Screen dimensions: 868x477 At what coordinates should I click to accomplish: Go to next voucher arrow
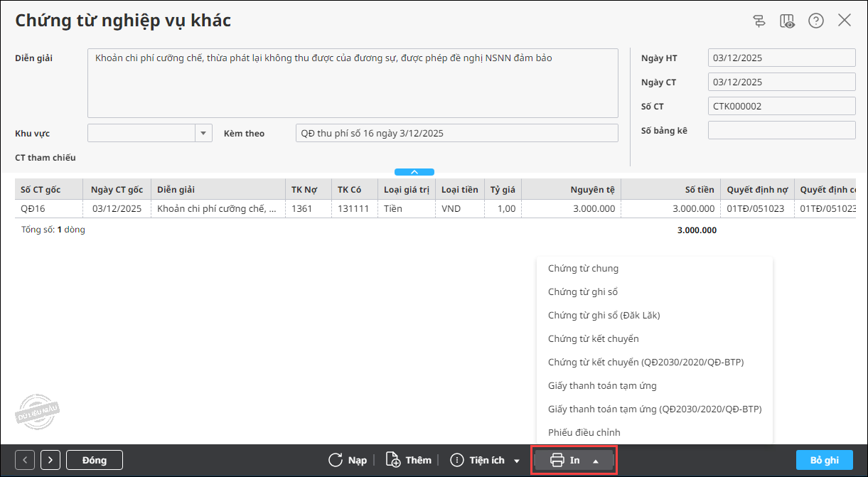point(50,460)
